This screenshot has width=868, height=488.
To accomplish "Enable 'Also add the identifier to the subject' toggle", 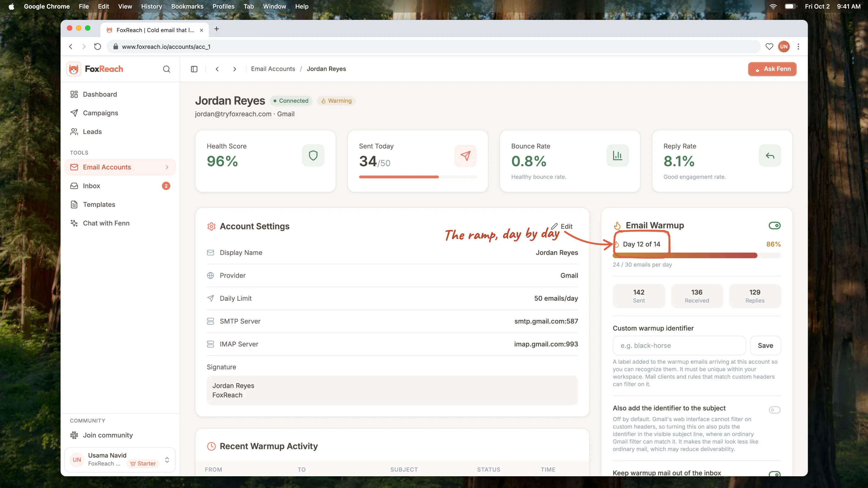I will pos(774,410).
